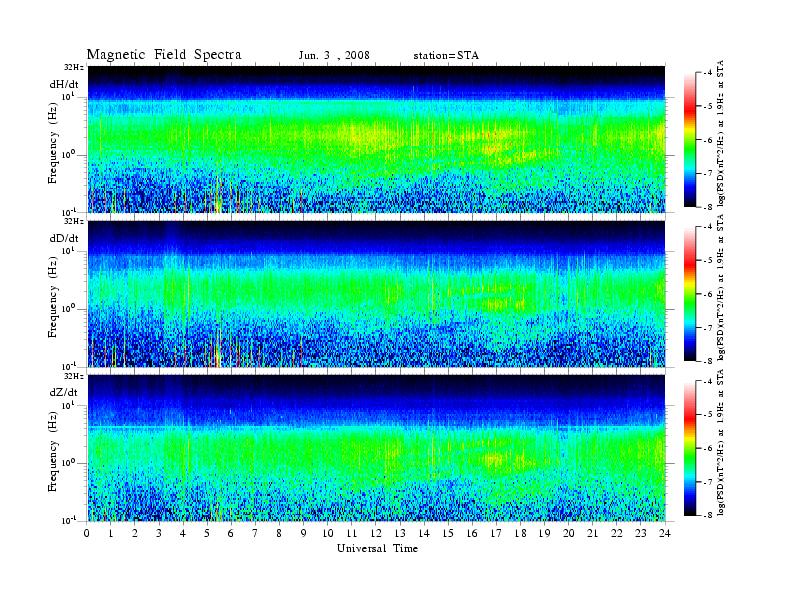Click the hour "9" tick on the time axis
This screenshot has height=612, width=792.
pyautogui.click(x=304, y=533)
